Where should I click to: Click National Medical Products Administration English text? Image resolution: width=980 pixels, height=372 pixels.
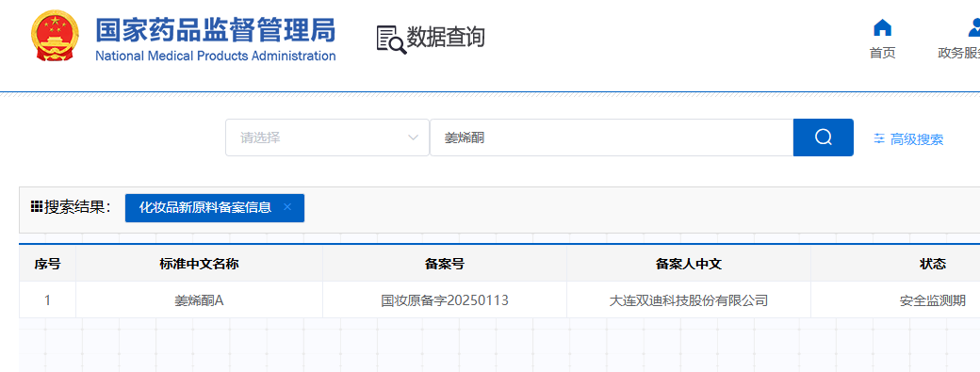coord(216,56)
